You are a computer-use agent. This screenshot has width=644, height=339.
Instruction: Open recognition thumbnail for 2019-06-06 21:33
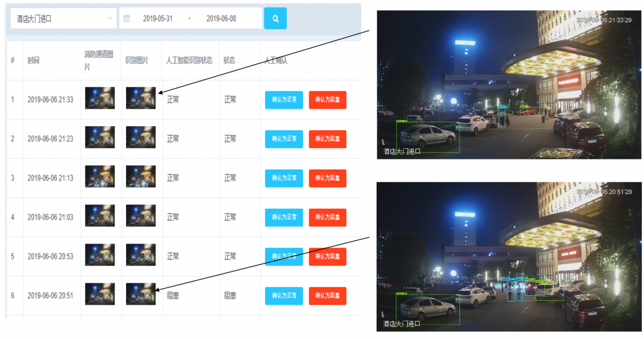[141, 98]
